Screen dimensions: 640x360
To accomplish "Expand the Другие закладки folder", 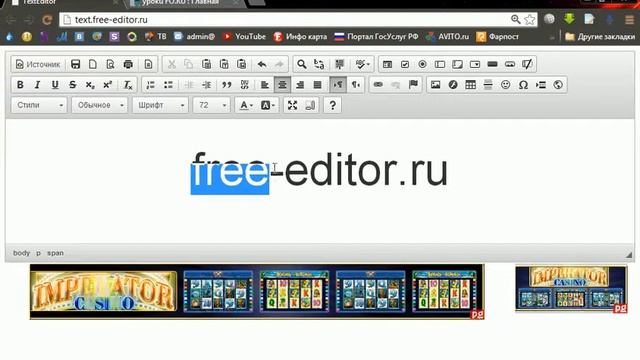I will [600, 37].
